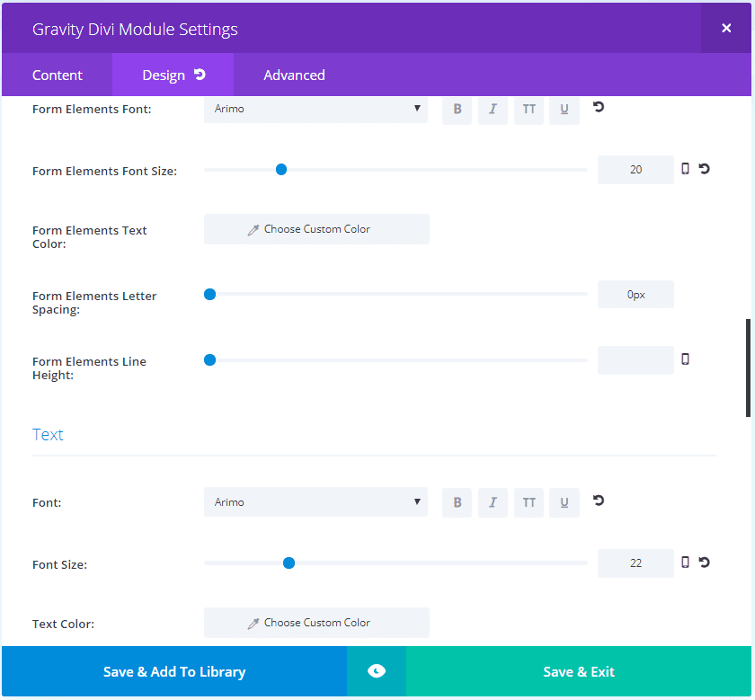Image resolution: width=755 pixels, height=700 pixels.
Task: Click the Text Font Size slider handle
Action: pos(289,563)
